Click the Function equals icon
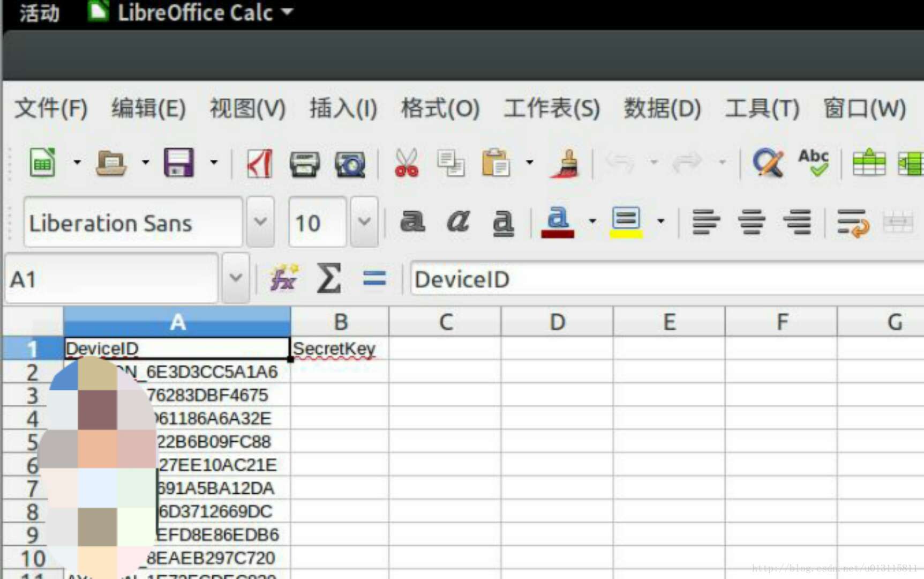The height and width of the screenshot is (579, 924). click(x=374, y=279)
